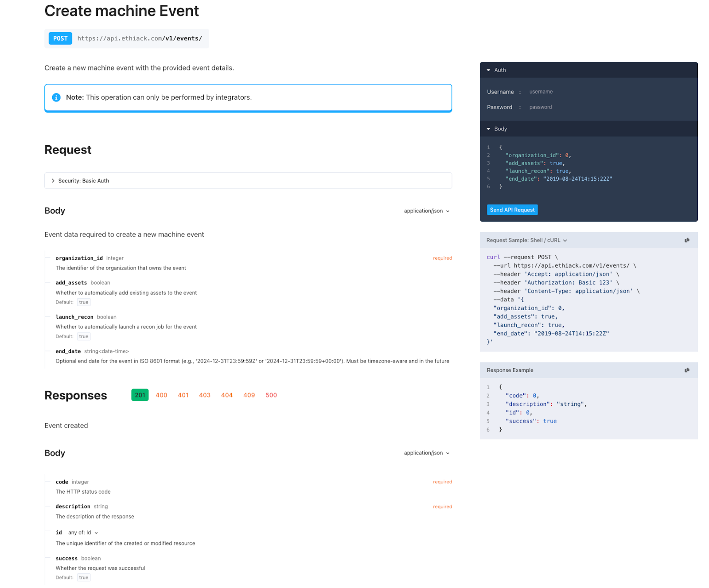View the 403 response
The image size is (709, 588).
(205, 395)
